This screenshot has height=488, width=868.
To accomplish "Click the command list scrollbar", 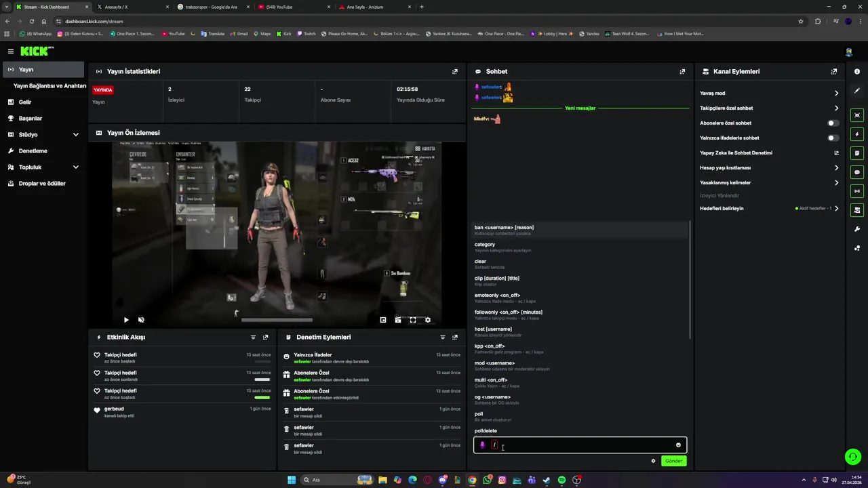I will tap(690, 279).
